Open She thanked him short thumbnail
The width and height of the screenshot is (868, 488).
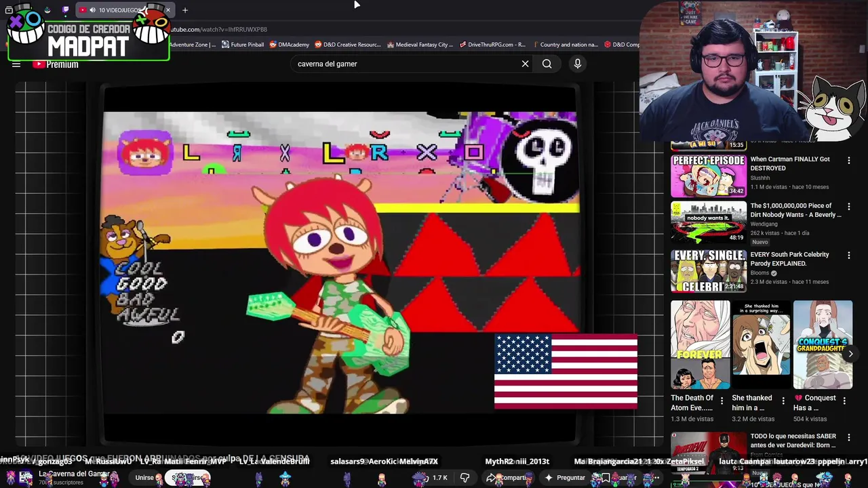tap(761, 344)
